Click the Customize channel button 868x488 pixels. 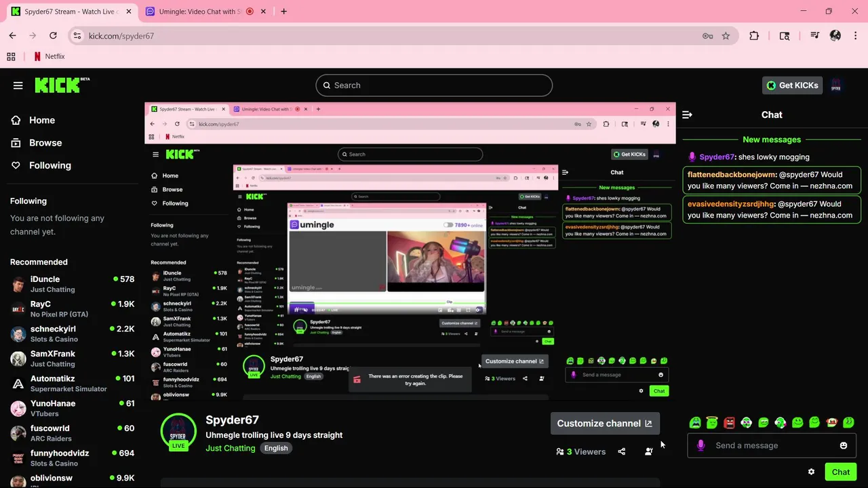604,423
